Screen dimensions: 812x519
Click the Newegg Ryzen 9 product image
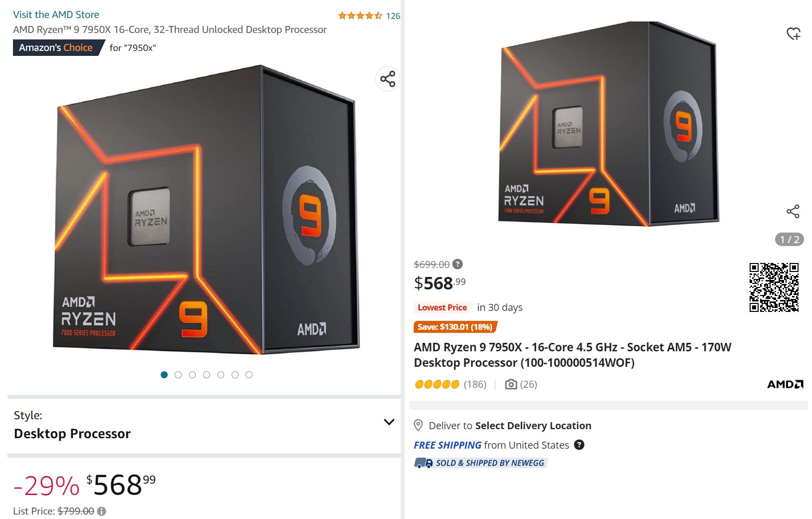(608, 125)
